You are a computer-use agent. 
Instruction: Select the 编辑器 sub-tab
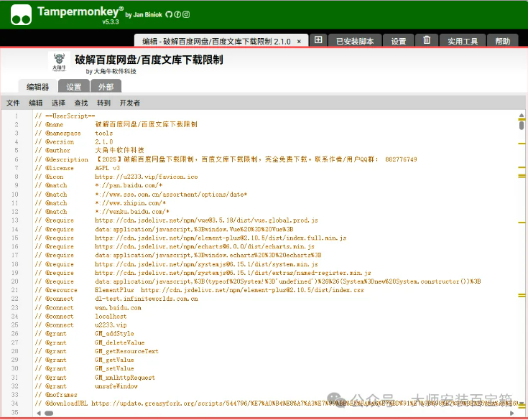37,87
